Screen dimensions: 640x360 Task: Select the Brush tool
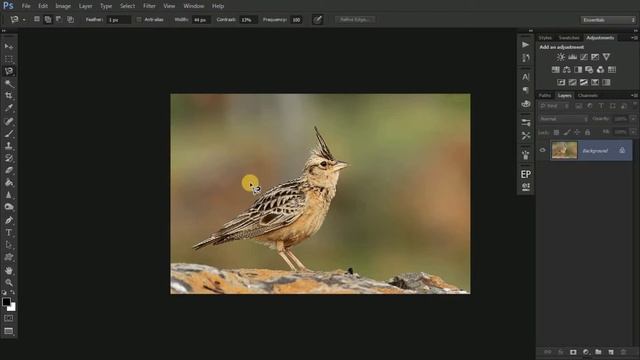9,133
